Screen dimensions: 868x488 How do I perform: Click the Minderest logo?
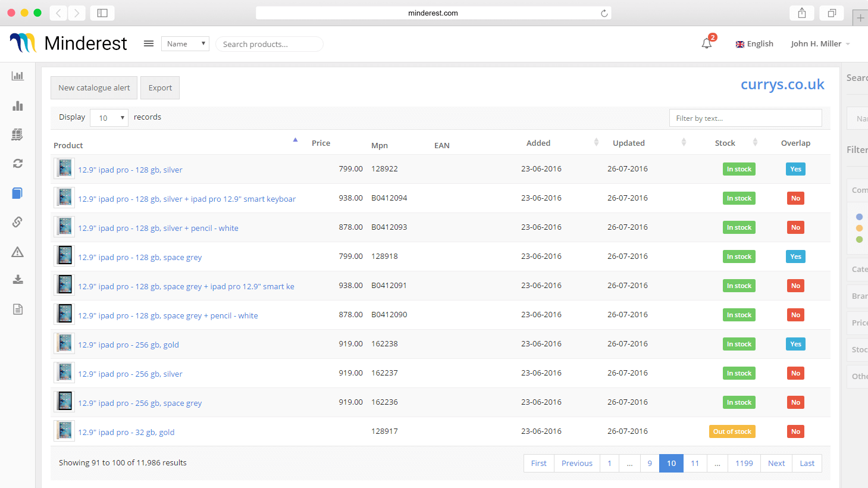(x=68, y=43)
